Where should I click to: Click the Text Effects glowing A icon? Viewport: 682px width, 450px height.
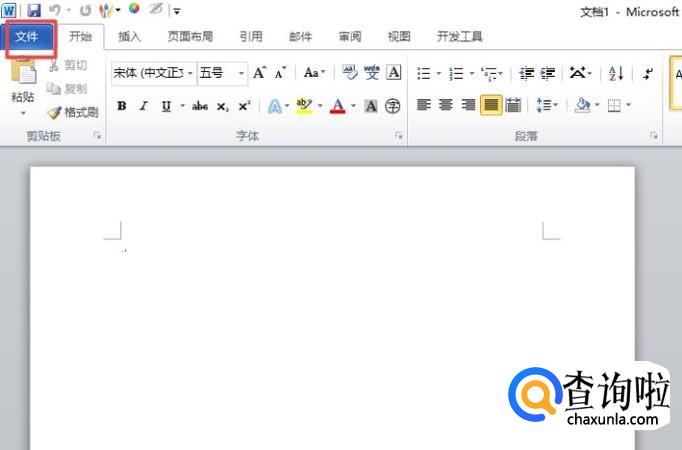274,106
